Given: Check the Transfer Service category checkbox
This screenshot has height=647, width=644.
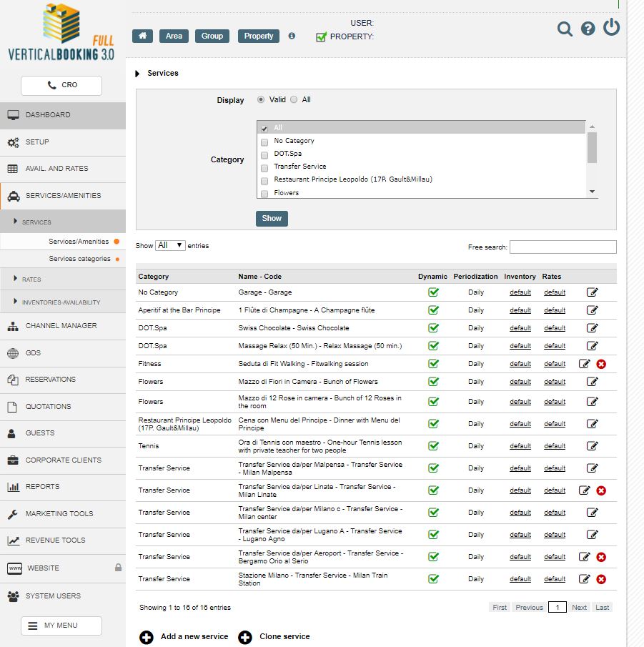Looking at the screenshot, I should click(264, 168).
